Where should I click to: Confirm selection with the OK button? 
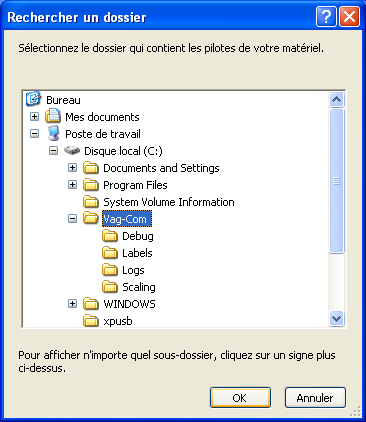click(x=240, y=397)
